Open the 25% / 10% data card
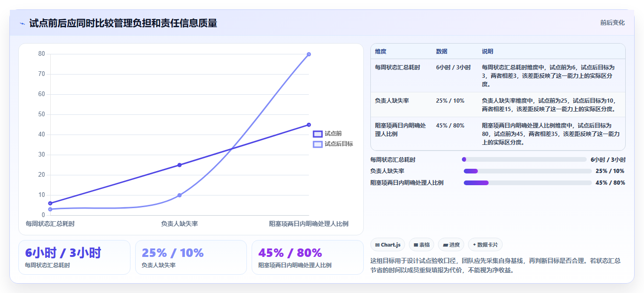644x293 pixels. [191, 257]
